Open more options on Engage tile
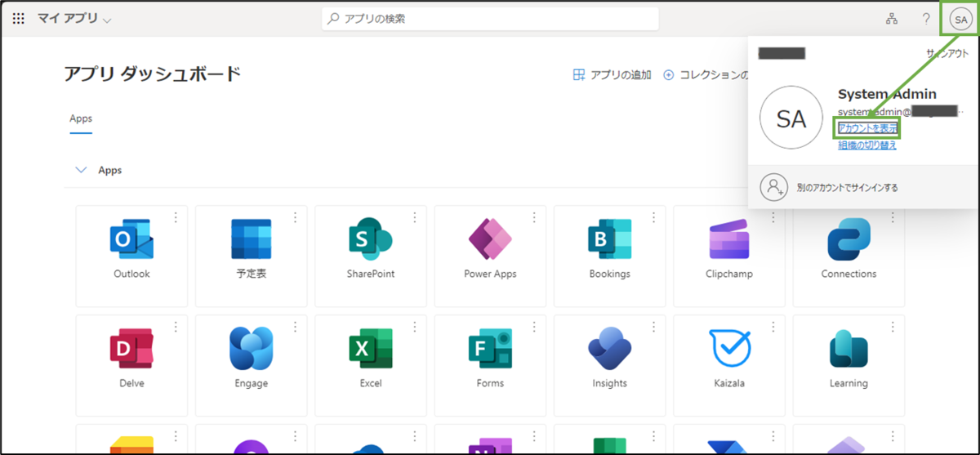 (295, 327)
